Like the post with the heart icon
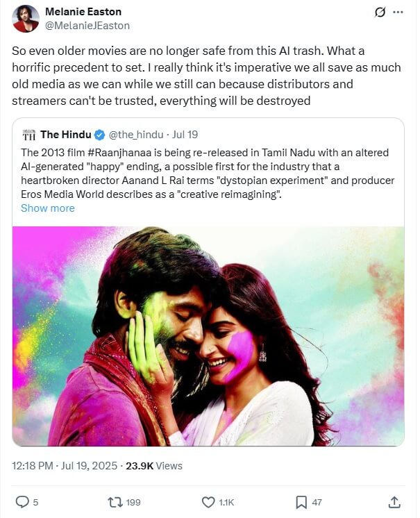The height and width of the screenshot is (518, 420). 208,501
